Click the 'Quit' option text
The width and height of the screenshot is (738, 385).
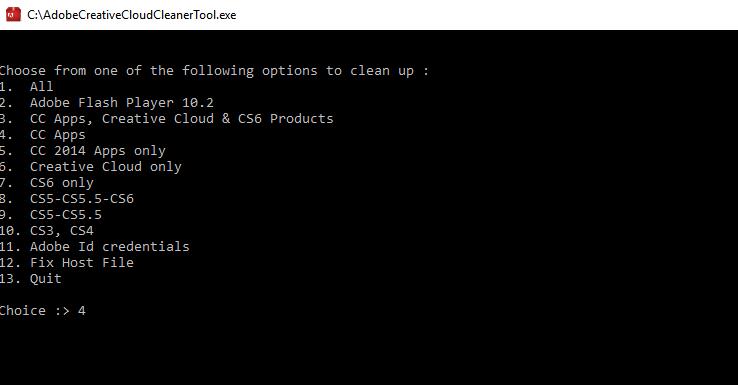(46, 279)
